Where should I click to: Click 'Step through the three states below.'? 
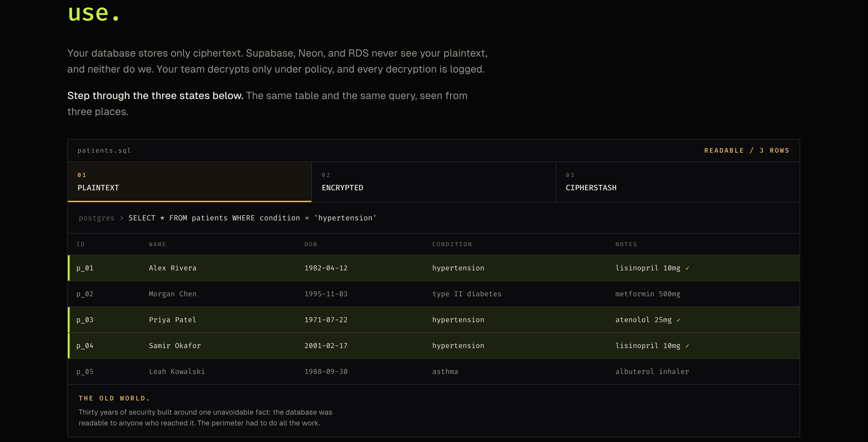click(x=155, y=96)
